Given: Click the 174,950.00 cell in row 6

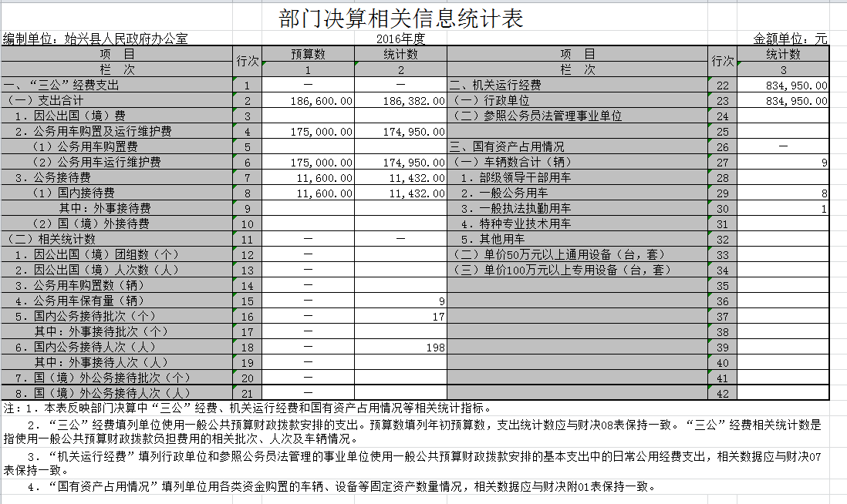Looking at the screenshot, I should pos(401,162).
